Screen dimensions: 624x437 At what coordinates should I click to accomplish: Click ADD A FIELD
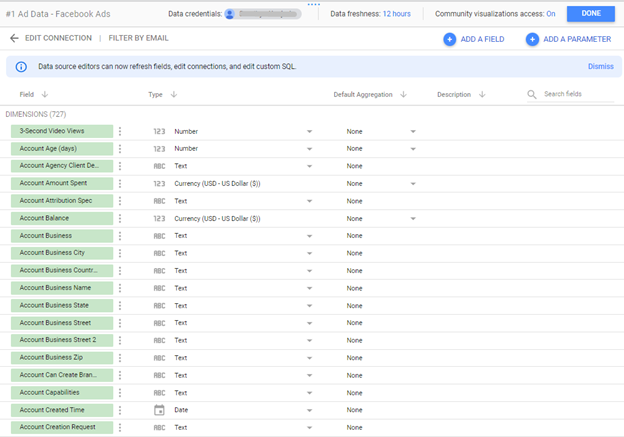pos(482,39)
